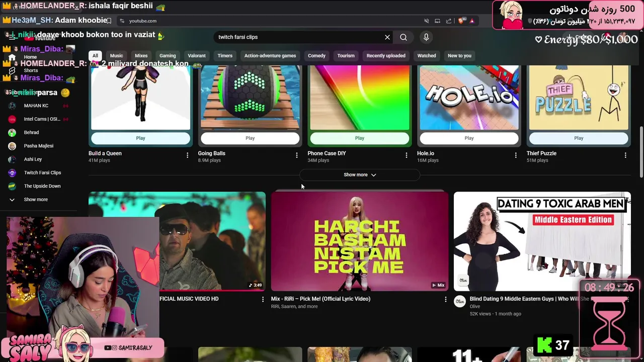Open Mix - RiRi Pick Me title link
The image size is (644, 362).
(x=320, y=299)
